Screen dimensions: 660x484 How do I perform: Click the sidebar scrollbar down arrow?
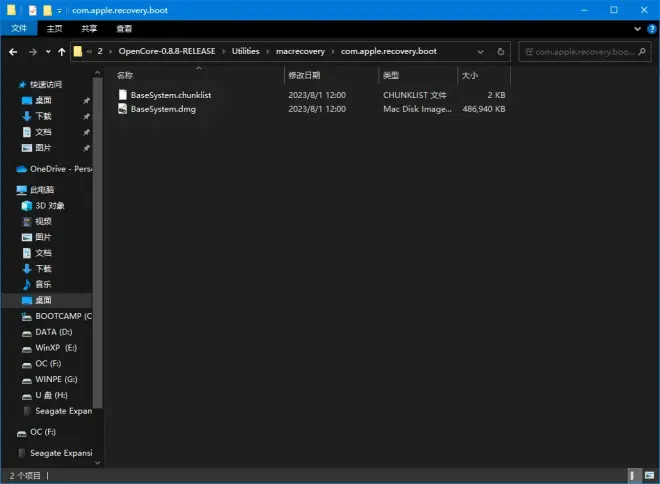pos(98,463)
